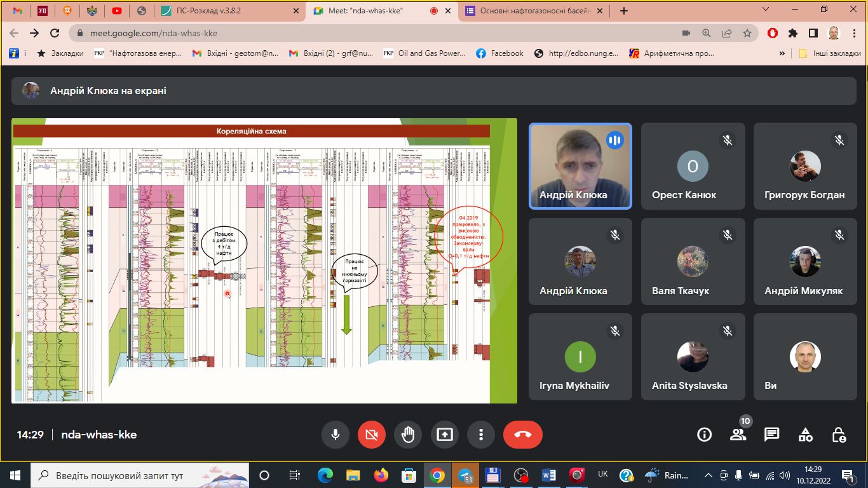Click the meeting code nda-whas-kke text
Screen dimensions: 868x488
[x=98, y=435]
